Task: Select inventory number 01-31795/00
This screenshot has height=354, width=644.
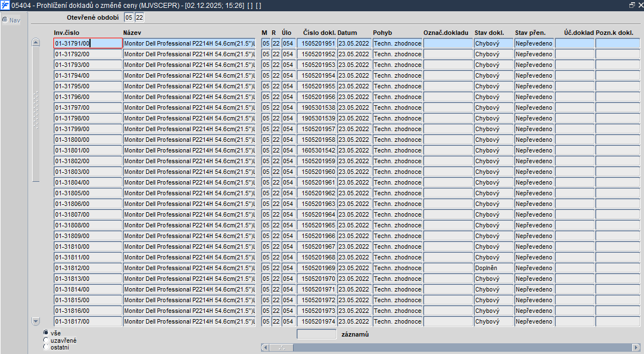Action: click(88, 86)
